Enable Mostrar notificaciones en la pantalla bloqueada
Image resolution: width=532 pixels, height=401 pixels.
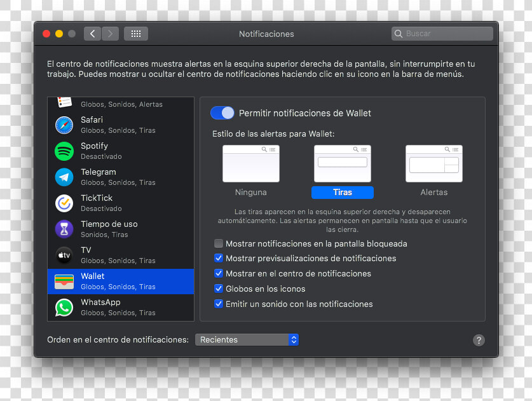coord(219,243)
